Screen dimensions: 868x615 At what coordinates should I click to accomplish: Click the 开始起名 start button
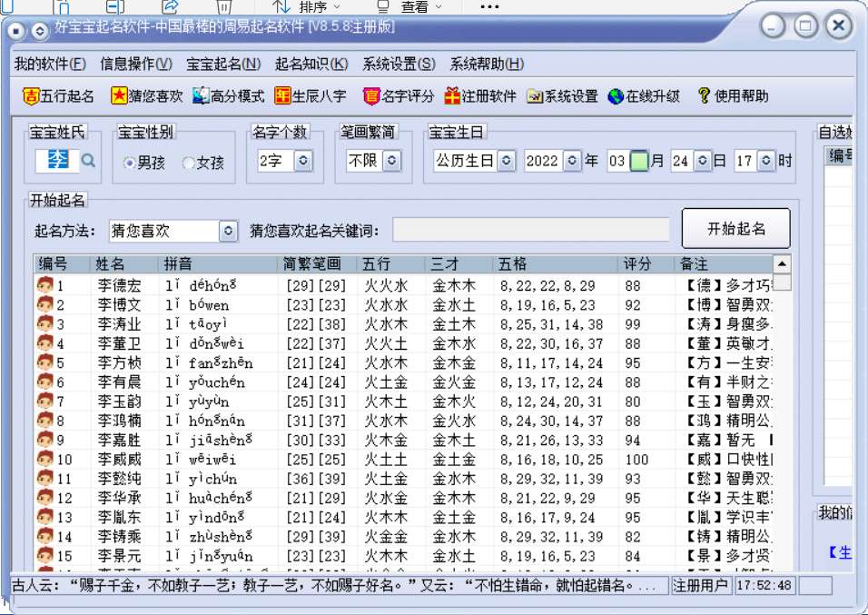(x=736, y=229)
